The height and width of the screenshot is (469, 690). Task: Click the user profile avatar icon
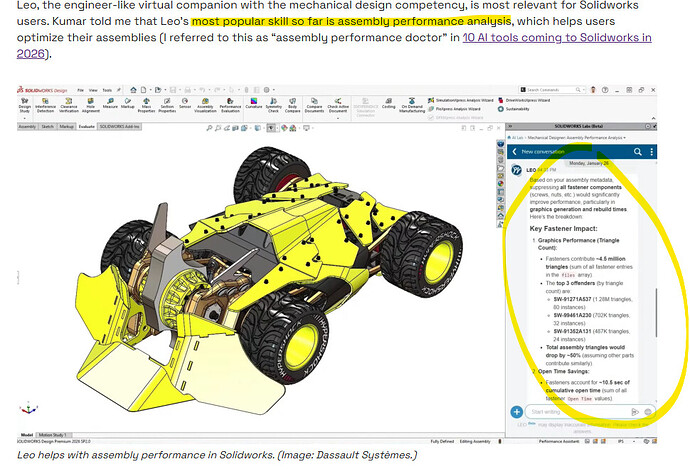pyautogui.click(x=593, y=90)
